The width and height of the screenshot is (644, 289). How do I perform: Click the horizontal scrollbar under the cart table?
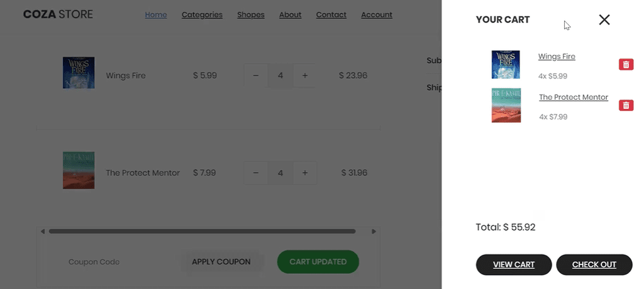pos(202,231)
